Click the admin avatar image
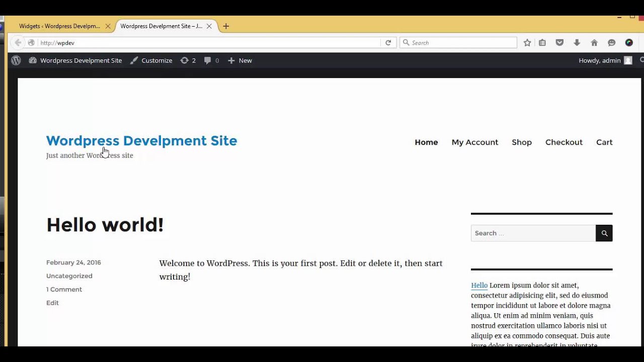The image size is (644, 362). pos(628,60)
